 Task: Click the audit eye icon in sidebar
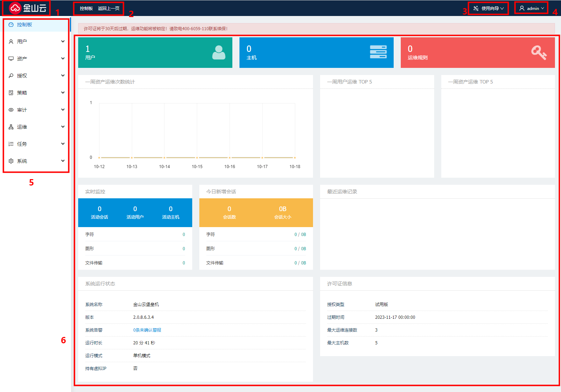(x=11, y=110)
